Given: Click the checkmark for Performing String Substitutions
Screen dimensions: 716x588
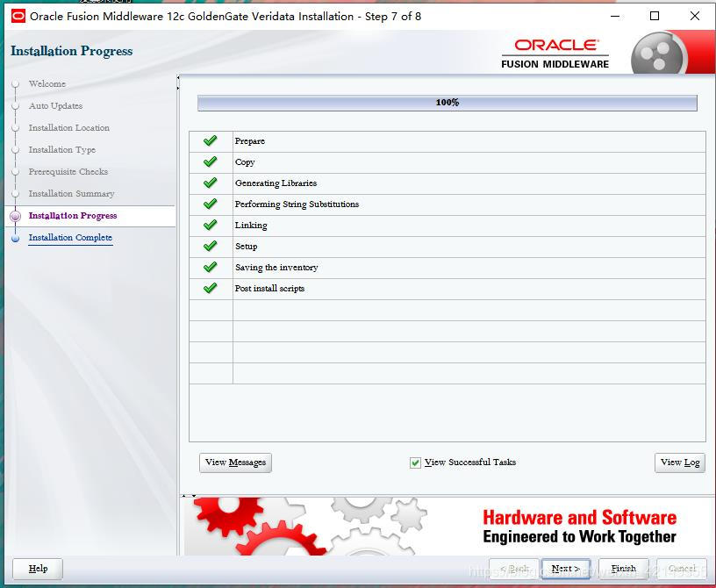Looking at the screenshot, I should [210, 204].
